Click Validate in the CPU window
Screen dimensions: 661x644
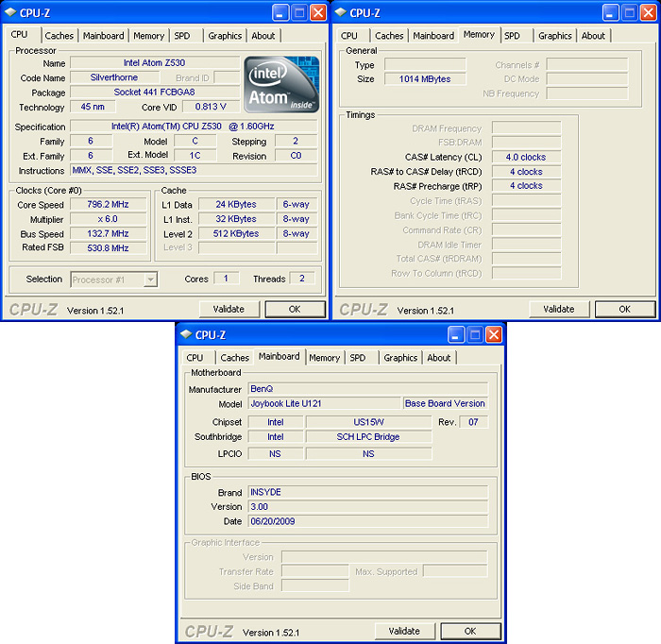click(x=229, y=310)
